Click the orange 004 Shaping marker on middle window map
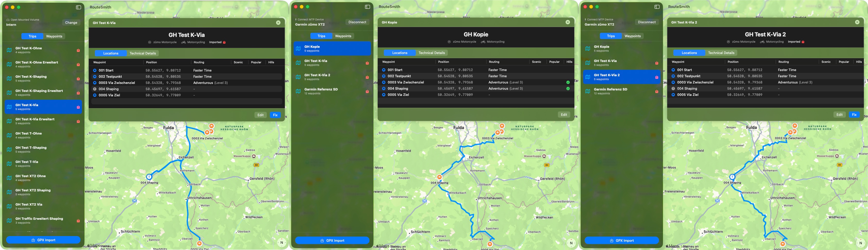 coord(439,177)
